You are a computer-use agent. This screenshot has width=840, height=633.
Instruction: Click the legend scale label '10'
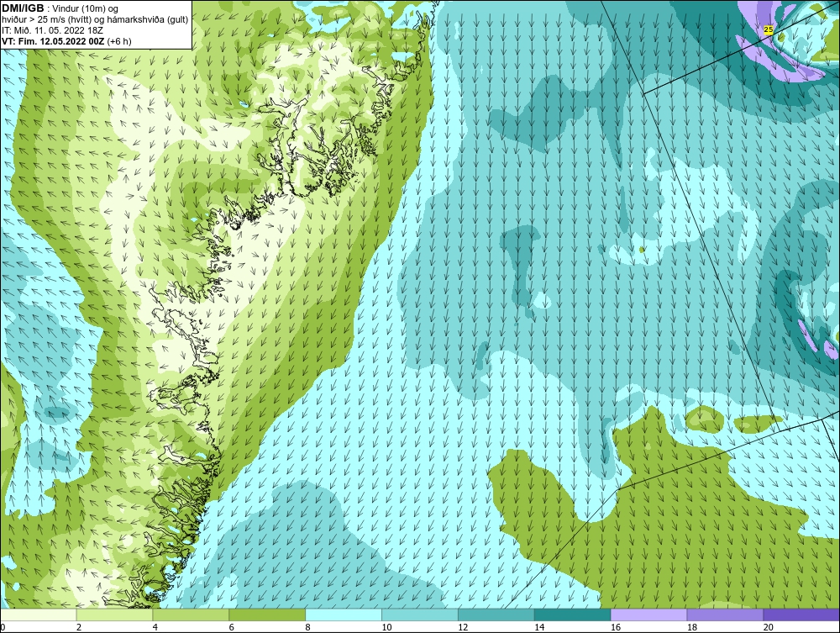click(x=386, y=627)
